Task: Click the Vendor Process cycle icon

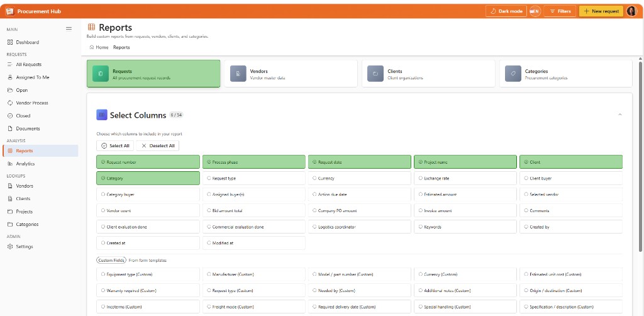Action: tap(10, 103)
